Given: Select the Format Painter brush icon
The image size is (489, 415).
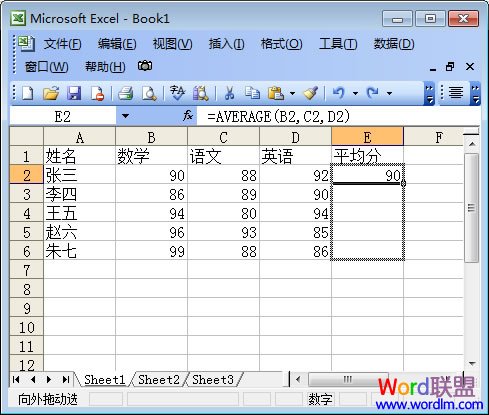Looking at the screenshot, I should 311,93.
